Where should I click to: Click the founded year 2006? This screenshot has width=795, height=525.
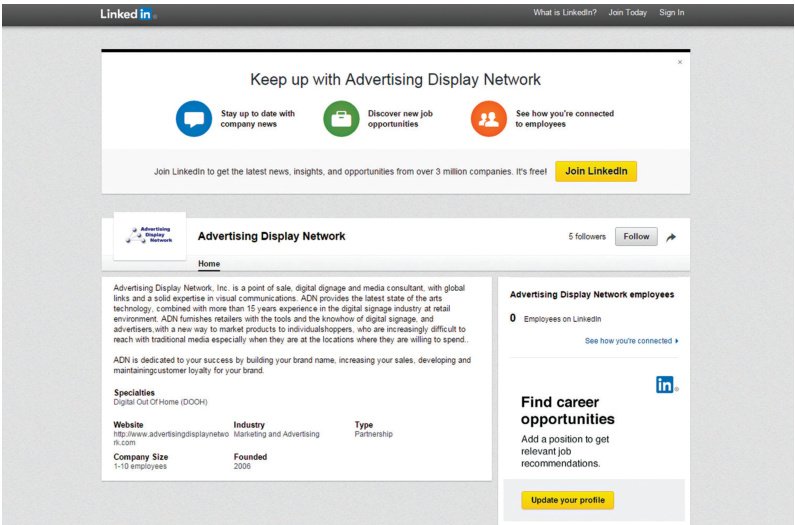point(242,466)
